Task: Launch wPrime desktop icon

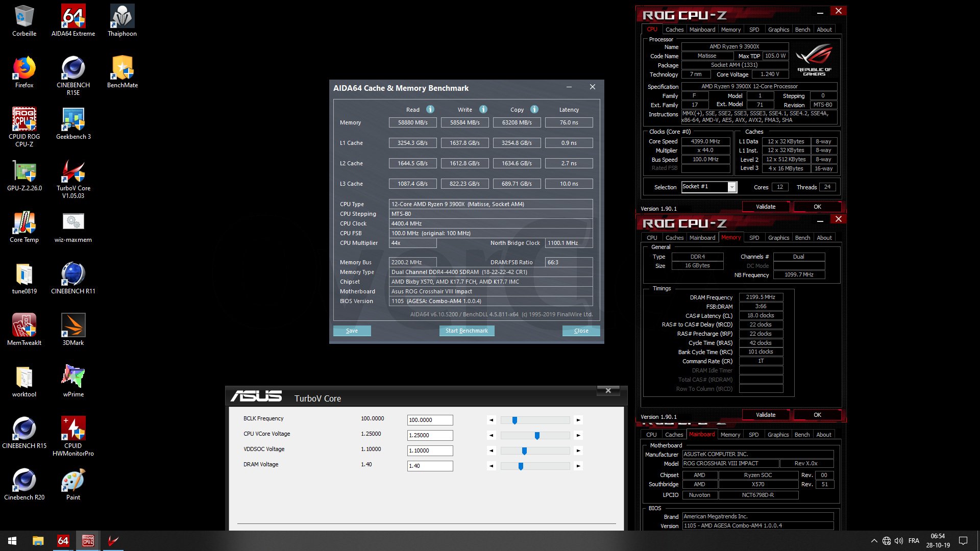Action: click(x=73, y=382)
